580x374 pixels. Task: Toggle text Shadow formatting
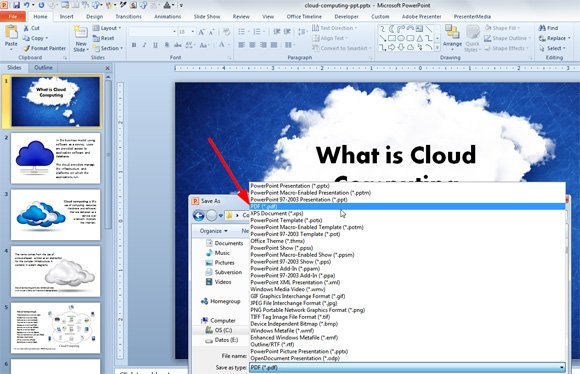(167, 45)
